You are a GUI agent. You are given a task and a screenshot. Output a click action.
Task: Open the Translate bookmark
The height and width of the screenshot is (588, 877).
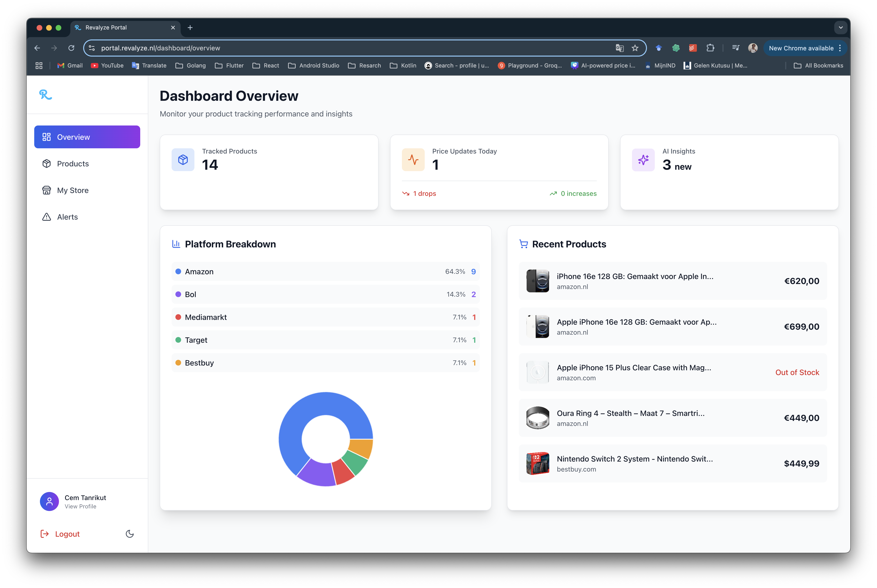pos(149,66)
